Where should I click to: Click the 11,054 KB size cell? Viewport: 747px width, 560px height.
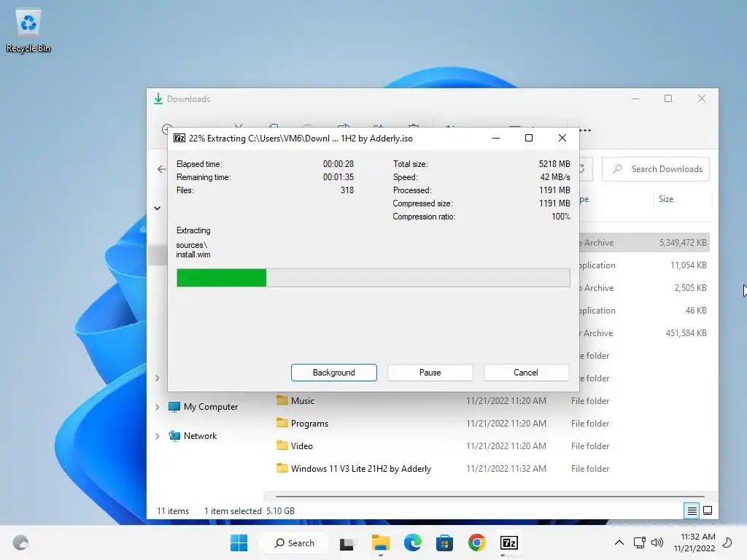[689, 265]
